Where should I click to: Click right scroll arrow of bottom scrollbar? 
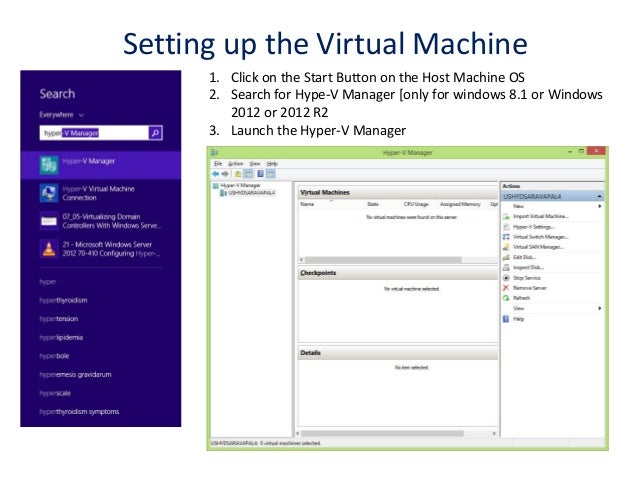click(494, 434)
